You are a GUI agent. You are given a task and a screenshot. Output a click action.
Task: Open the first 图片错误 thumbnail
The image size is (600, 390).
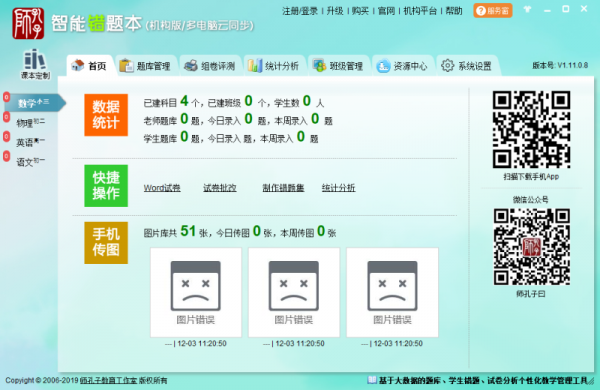click(196, 292)
